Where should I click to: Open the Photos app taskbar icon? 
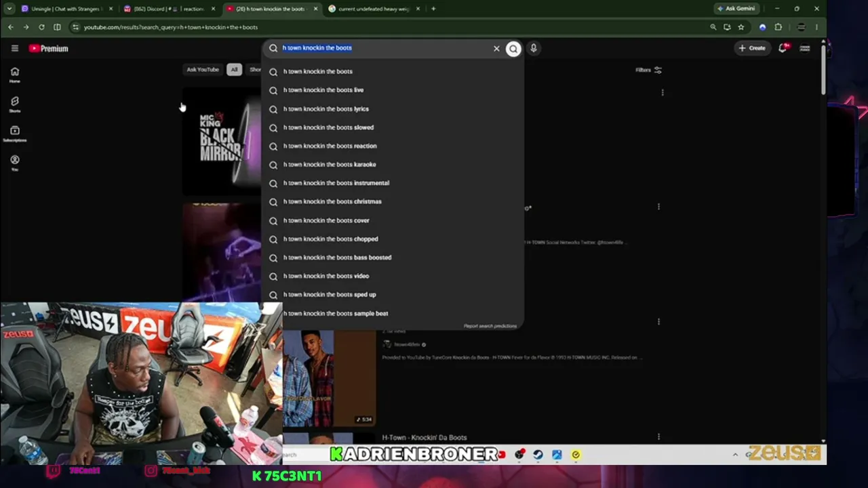click(x=557, y=455)
